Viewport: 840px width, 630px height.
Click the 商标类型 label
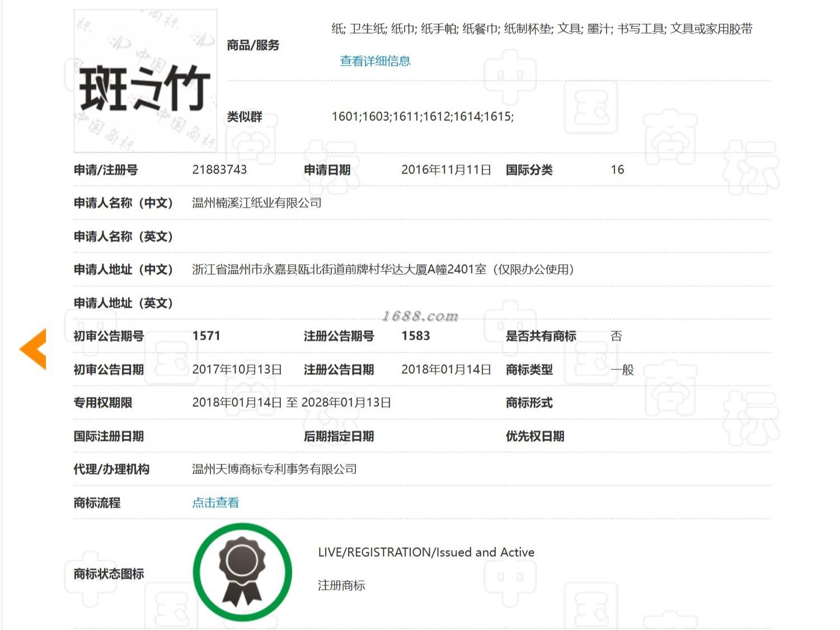point(529,369)
